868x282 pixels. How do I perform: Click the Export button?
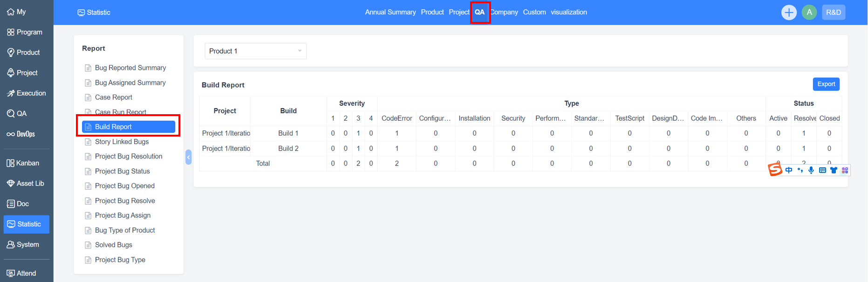tap(826, 84)
